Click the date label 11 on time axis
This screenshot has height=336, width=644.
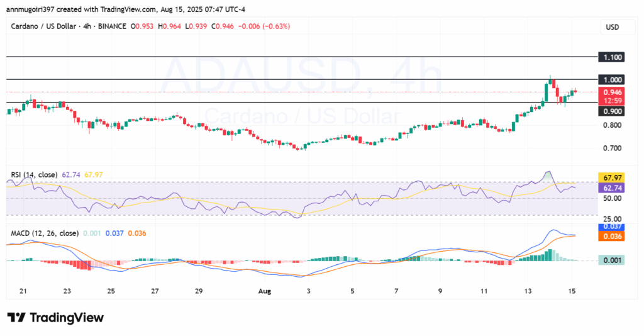(x=484, y=291)
